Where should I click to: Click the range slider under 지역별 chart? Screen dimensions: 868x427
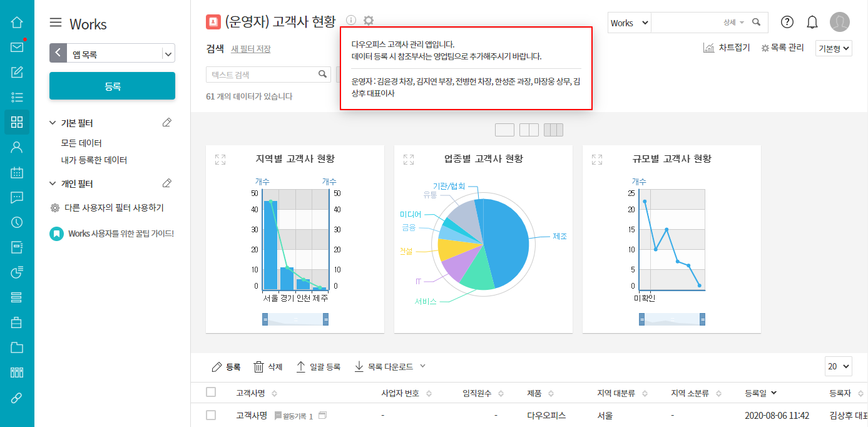click(295, 319)
